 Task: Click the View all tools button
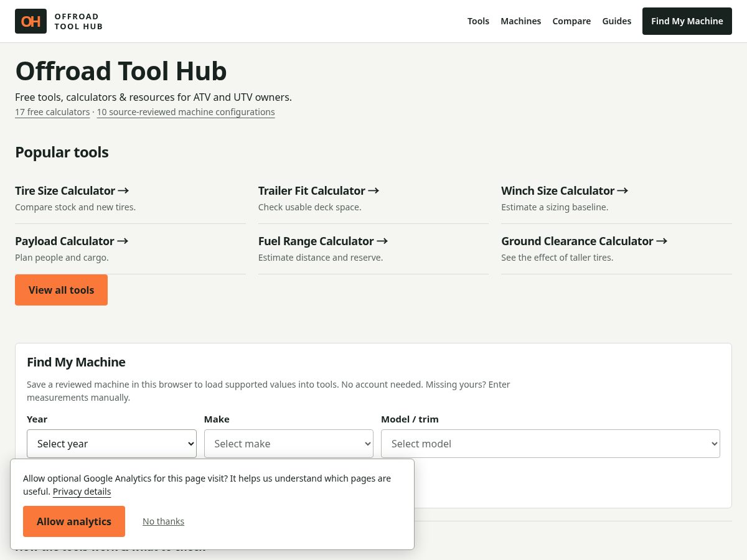[61, 290]
